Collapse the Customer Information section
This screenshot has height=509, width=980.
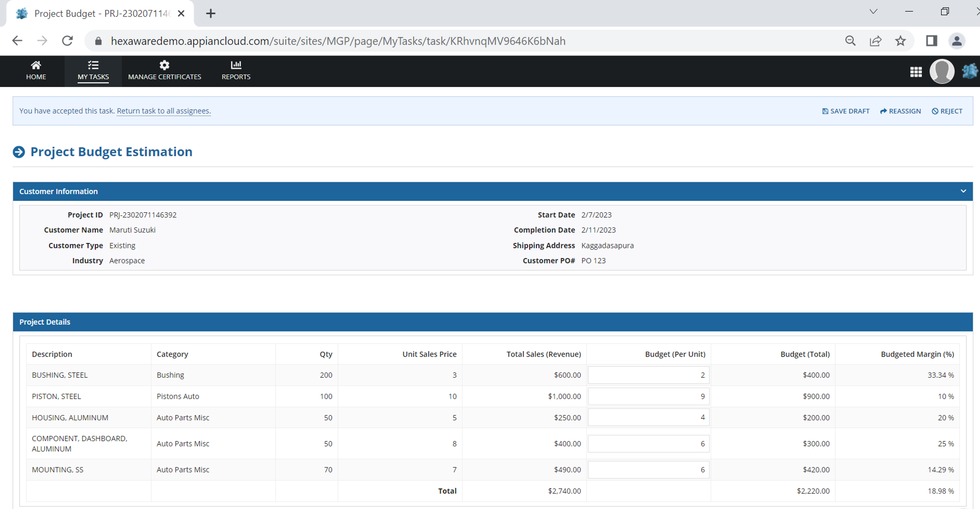pyautogui.click(x=963, y=191)
